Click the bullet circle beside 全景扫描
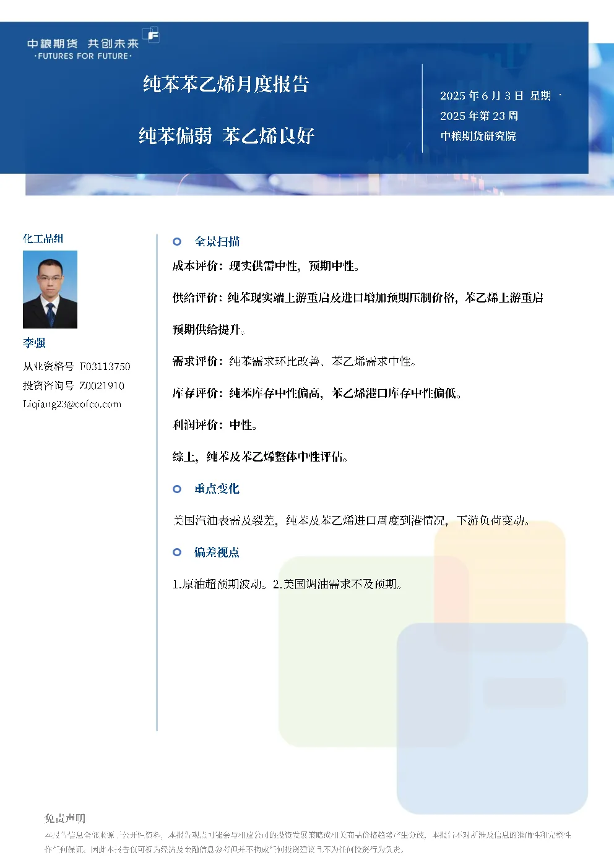 click(x=177, y=242)
